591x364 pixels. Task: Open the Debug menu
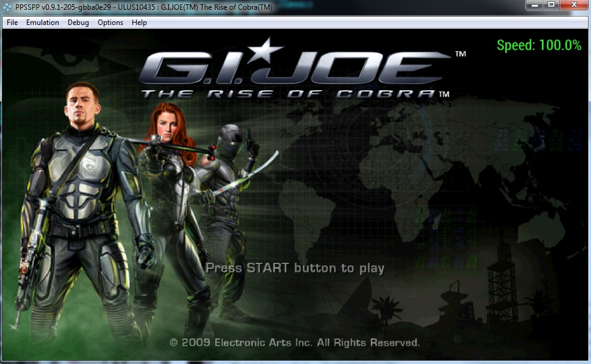tap(78, 23)
